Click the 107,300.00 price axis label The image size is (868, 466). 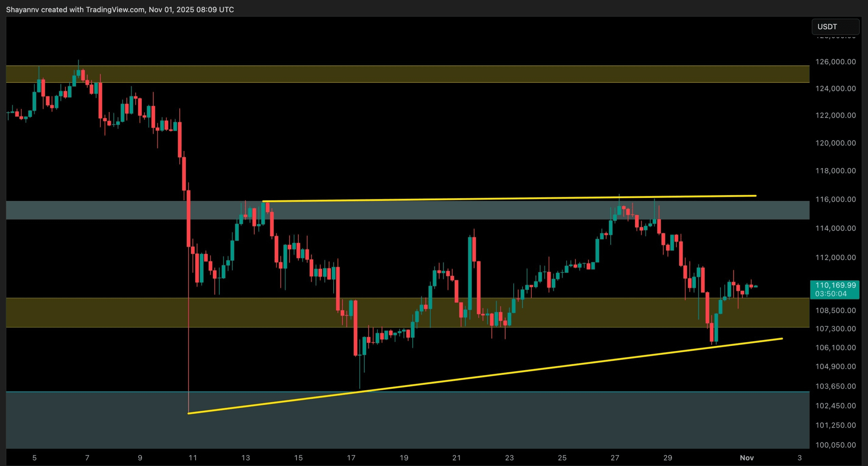(x=835, y=329)
